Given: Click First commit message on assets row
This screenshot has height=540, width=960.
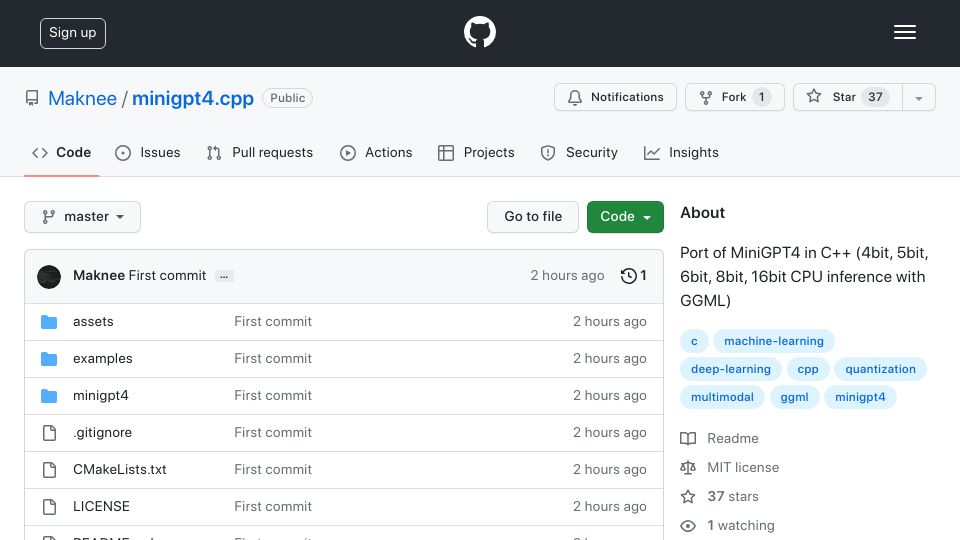Looking at the screenshot, I should coord(273,321).
